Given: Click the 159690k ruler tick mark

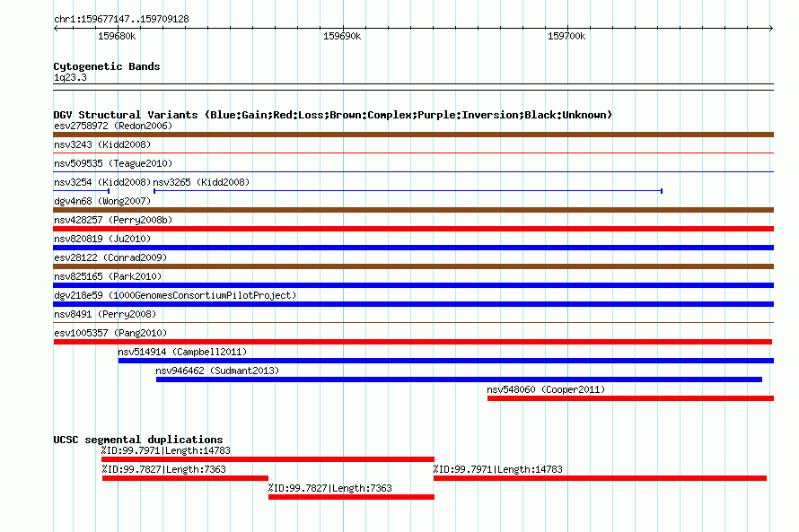Looking at the screenshot, I should tap(343, 29).
